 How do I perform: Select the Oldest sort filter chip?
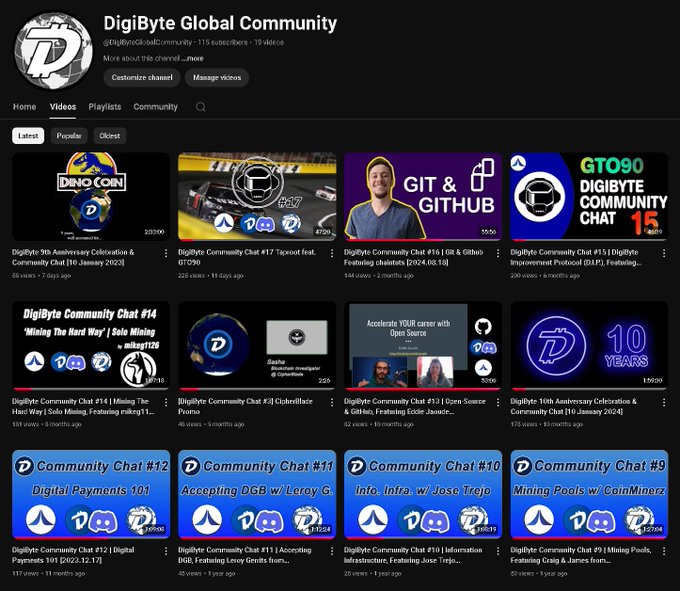point(109,136)
